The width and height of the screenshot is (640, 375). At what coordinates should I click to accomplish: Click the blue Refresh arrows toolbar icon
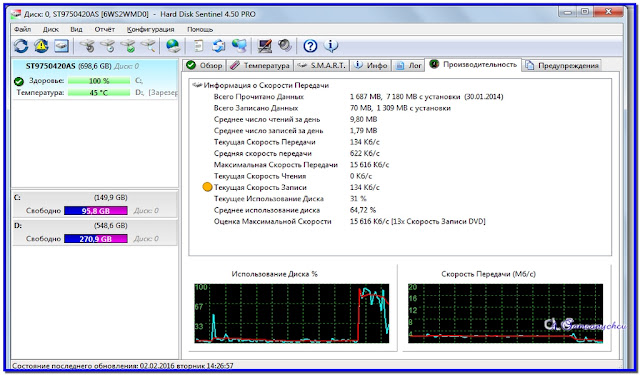[21, 46]
